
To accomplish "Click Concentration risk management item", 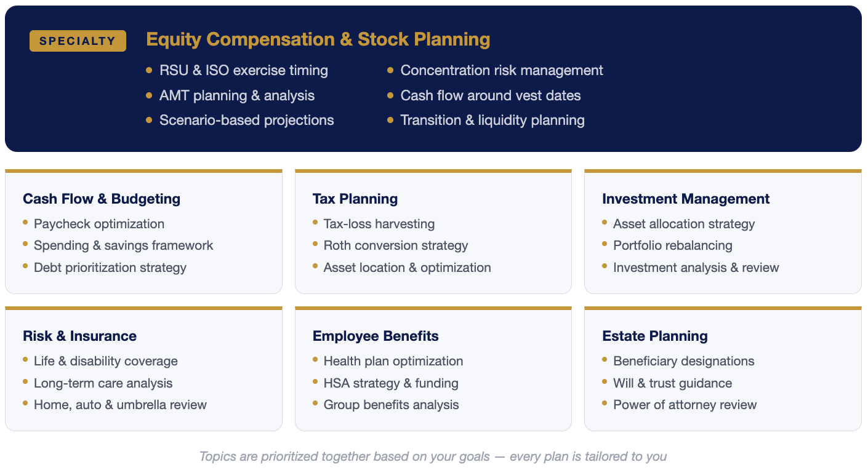I will 502,70.
